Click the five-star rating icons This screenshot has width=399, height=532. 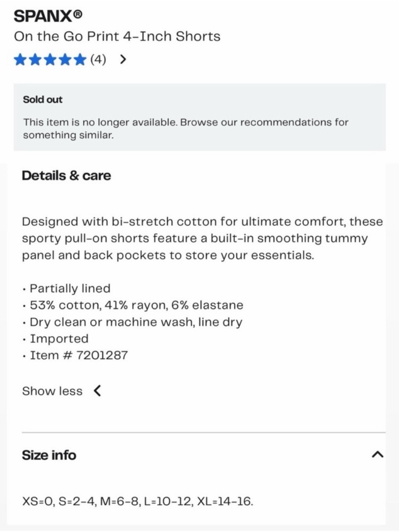[x=50, y=59]
